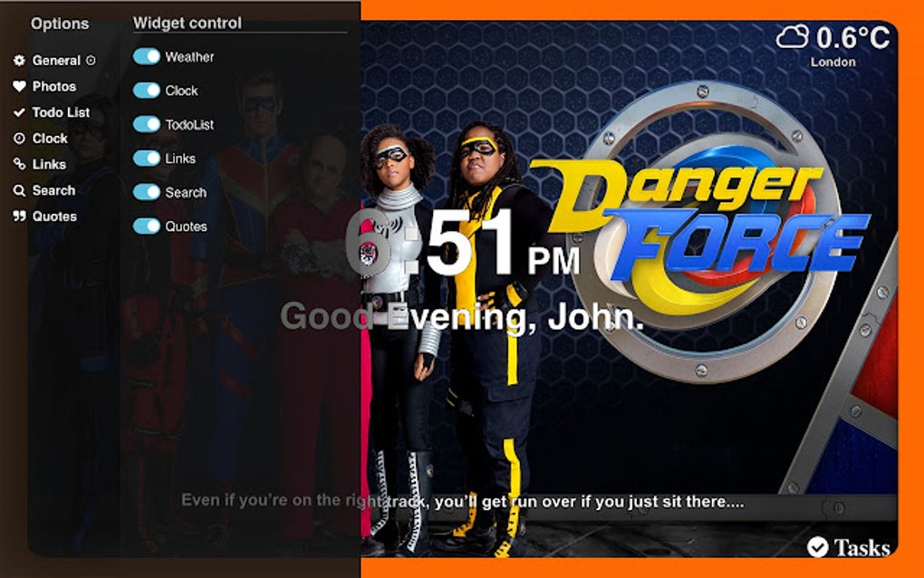Click the Weather toggle label text
924x578 pixels.
pos(189,56)
